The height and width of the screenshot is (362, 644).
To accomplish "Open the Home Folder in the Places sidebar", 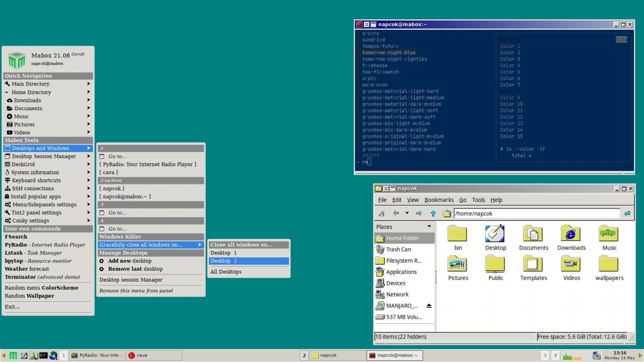I will pyautogui.click(x=402, y=238).
